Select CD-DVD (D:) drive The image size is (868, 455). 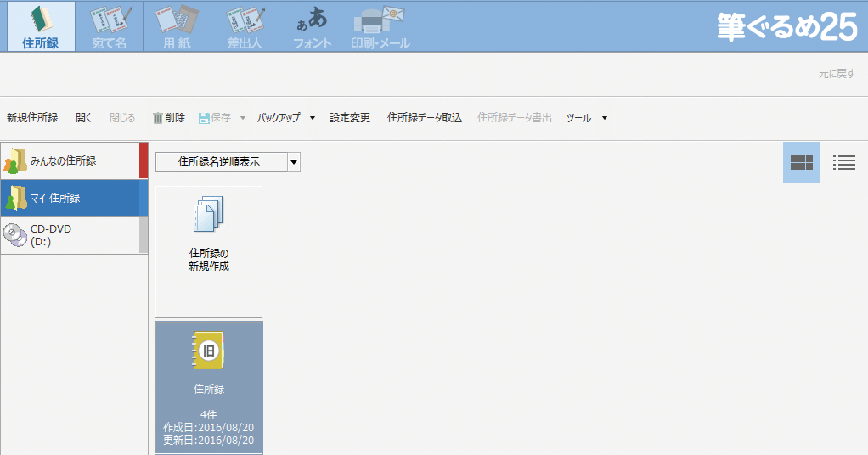tap(74, 235)
